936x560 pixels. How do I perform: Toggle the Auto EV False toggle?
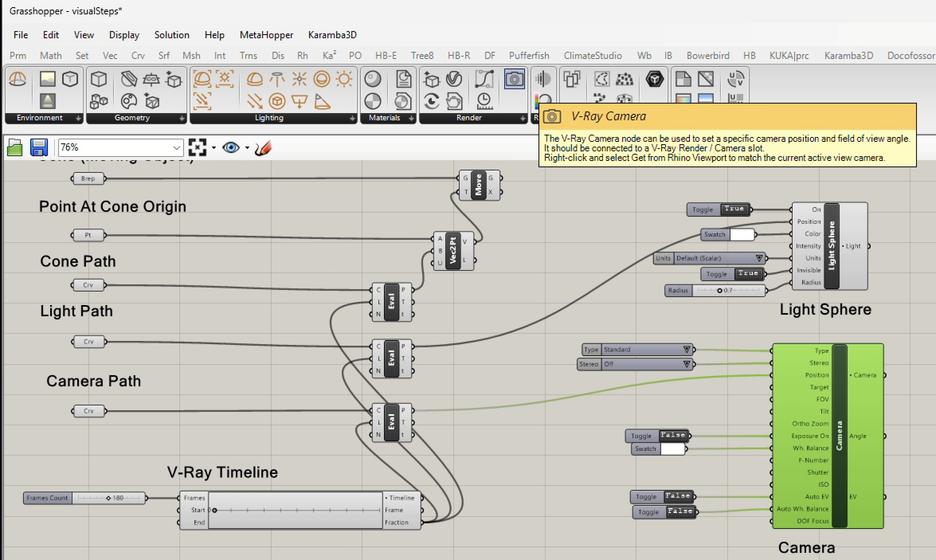click(678, 497)
